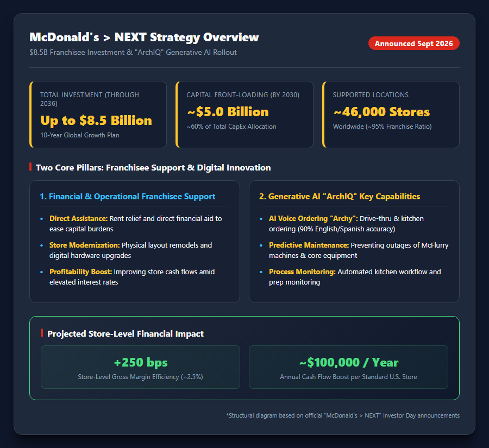Click the "SUPPORTED LOCATIONS" label
The image size is (489, 448).
[371, 95]
